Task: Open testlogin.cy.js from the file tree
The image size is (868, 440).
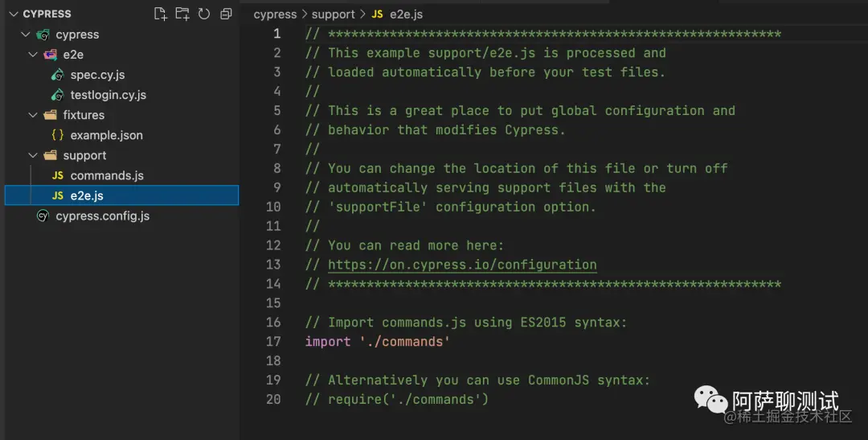Action: pos(108,95)
